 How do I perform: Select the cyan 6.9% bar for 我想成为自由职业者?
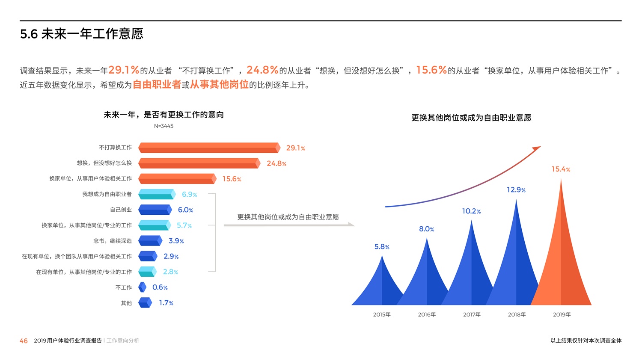[x=157, y=195]
